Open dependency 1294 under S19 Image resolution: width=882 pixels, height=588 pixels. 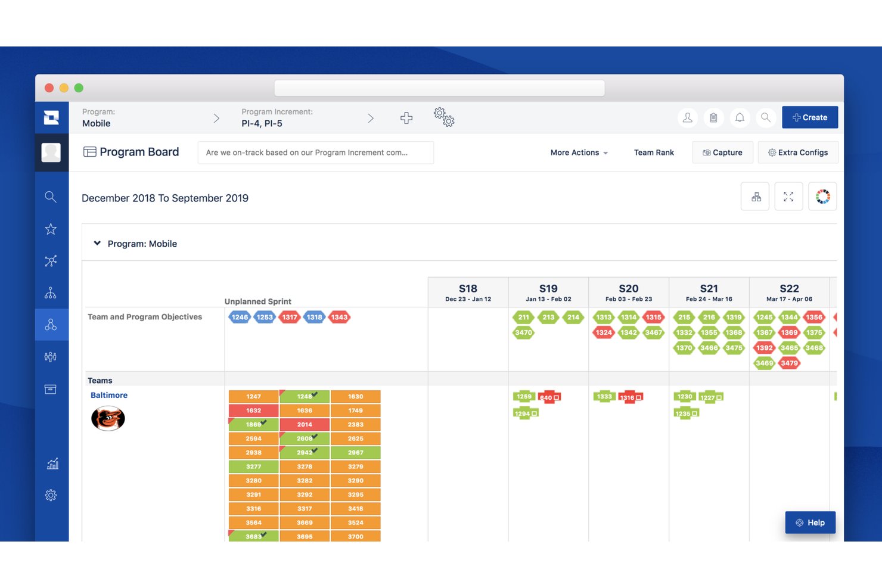(525, 413)
